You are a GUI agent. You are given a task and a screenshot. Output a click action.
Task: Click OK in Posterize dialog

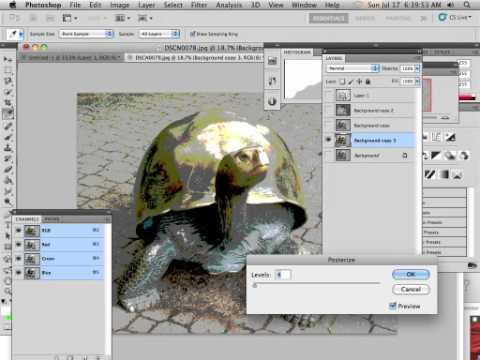coord(411,274)
